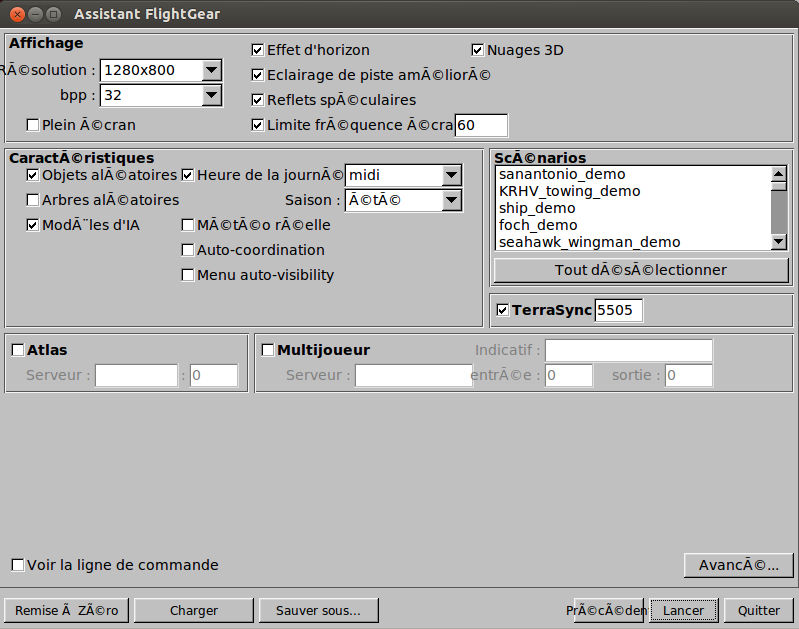Enable Menu auto-visibility checkbox
Viewport: 799px width, 629px height.
click(x=188, y=275)
